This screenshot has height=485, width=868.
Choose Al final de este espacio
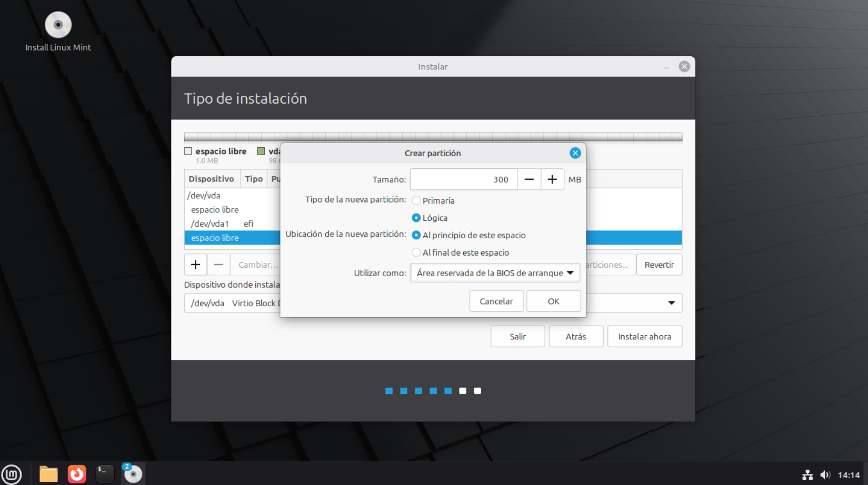pyautogui.click(x=416, y=252)
